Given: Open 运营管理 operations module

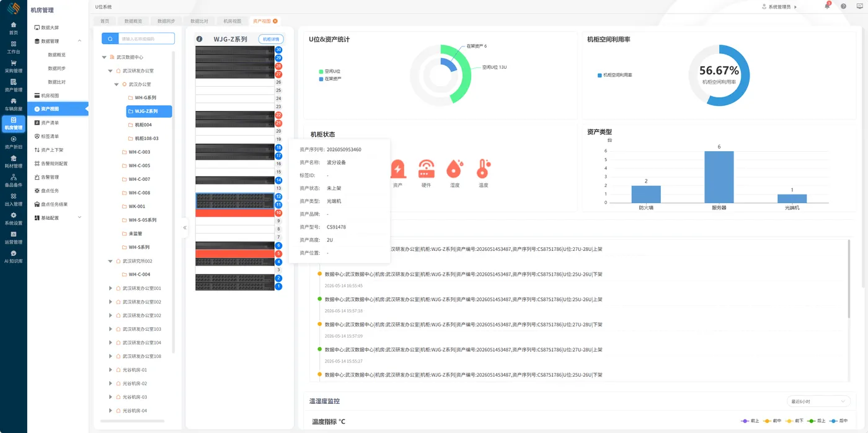Looking at the screenshot, I should [x=13, y=238].
